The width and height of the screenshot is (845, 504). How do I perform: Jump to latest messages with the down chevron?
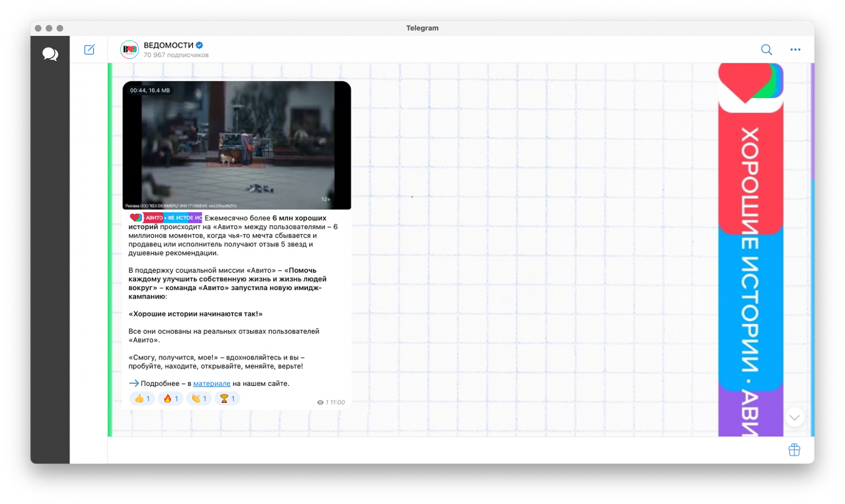click(x=795, y=417)
